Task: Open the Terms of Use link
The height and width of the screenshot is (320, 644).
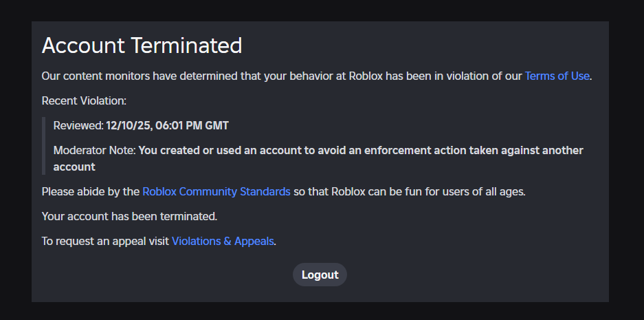Action: pyautogui.click(x=557, y=76)
